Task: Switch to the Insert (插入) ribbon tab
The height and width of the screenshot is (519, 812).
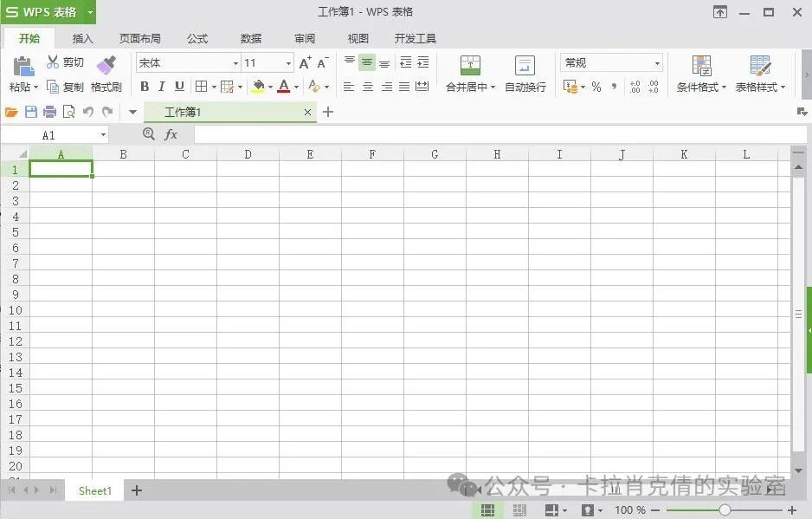Action: (83, 38)
